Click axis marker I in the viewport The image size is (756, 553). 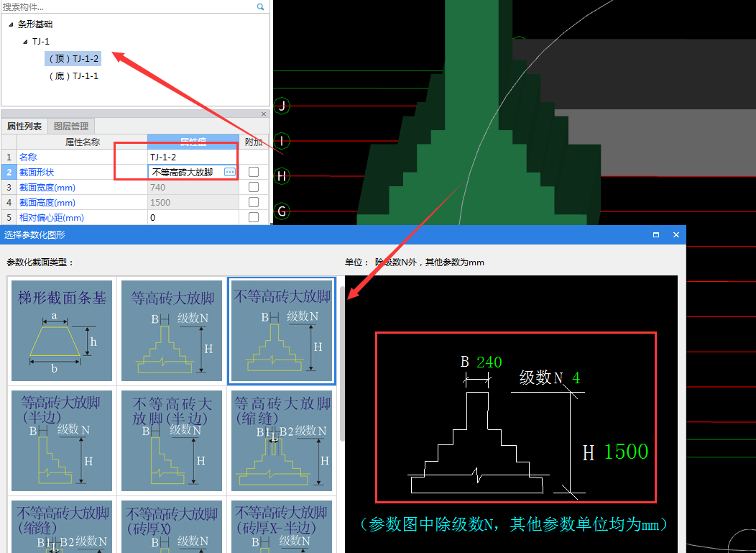282,141
